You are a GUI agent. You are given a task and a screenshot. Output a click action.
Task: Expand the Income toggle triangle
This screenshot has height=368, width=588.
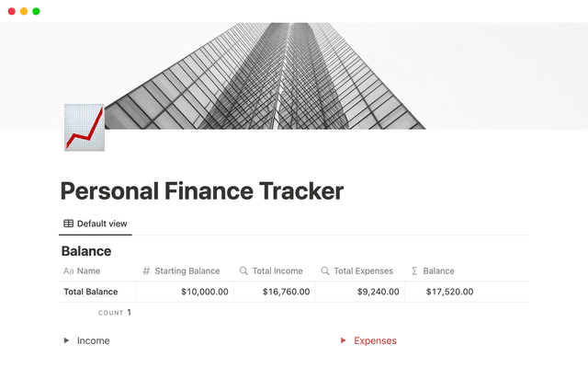[66, 340]
